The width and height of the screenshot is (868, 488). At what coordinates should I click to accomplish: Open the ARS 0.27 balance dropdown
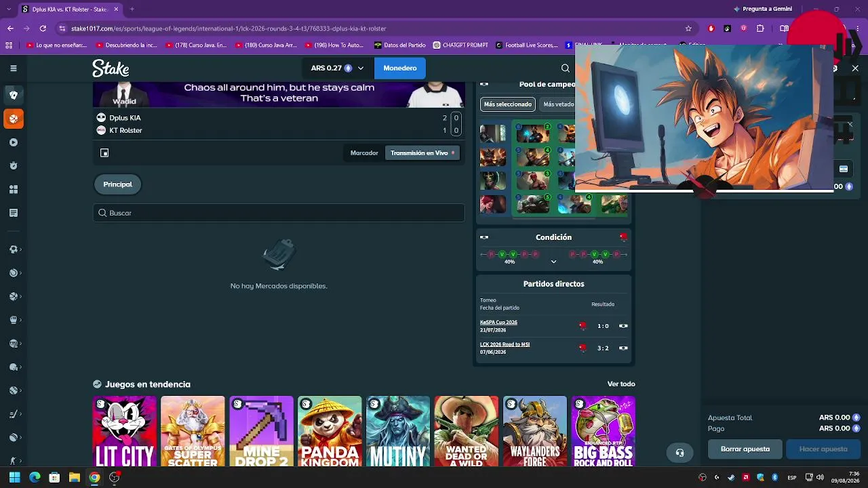(337, 68)
